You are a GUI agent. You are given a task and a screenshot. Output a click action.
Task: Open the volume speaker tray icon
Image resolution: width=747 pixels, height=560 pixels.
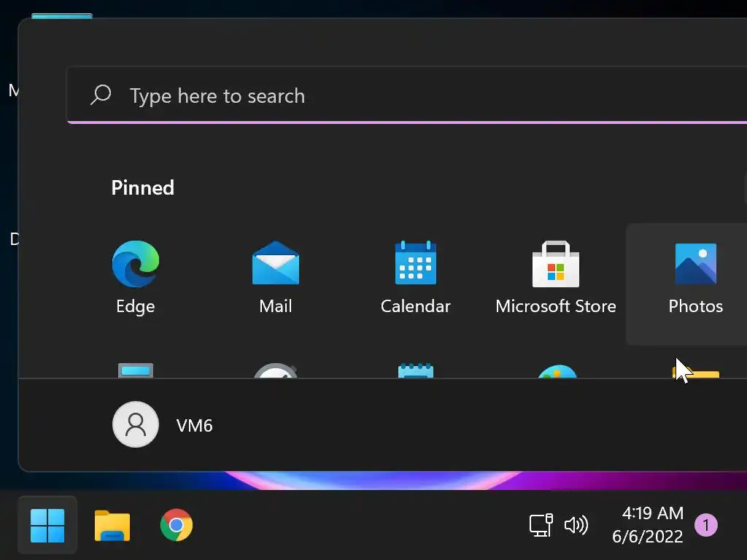pos(576,525)
